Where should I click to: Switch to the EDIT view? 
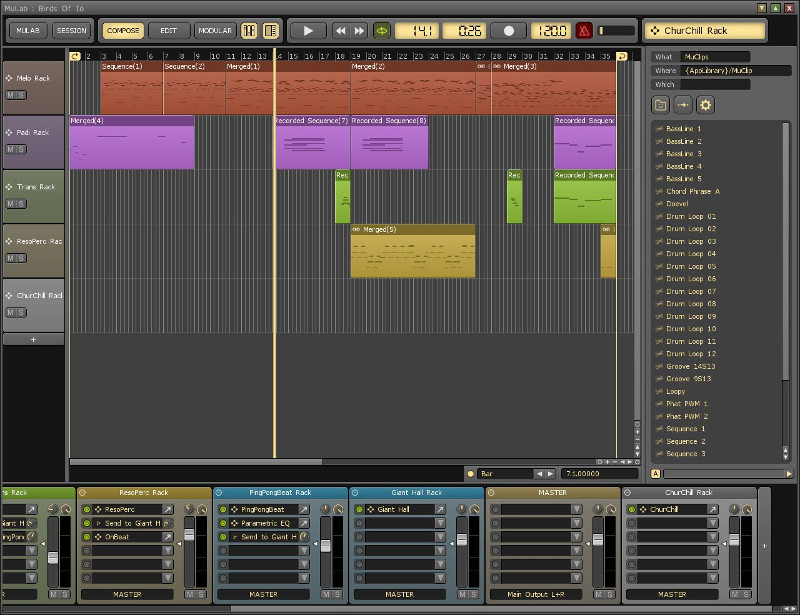tap(168, 31)
